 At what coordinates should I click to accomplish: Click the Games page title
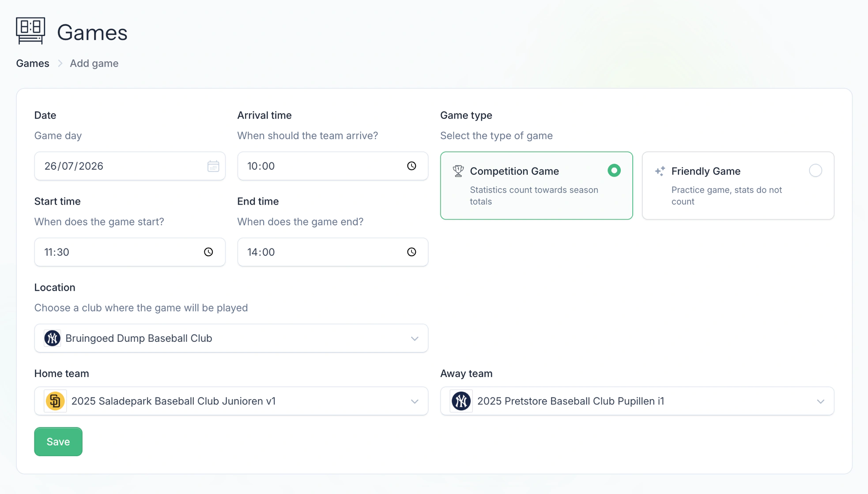tap(92, 33)
